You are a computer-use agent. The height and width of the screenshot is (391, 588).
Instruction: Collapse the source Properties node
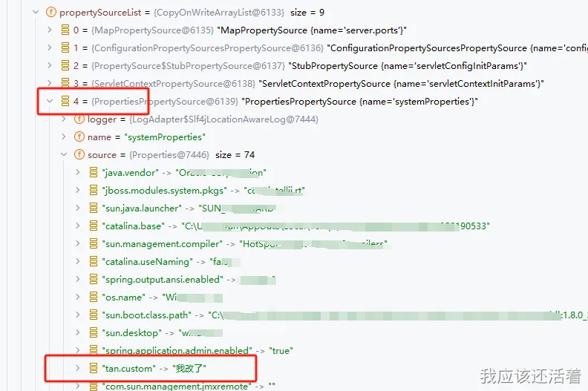(65, 155)
